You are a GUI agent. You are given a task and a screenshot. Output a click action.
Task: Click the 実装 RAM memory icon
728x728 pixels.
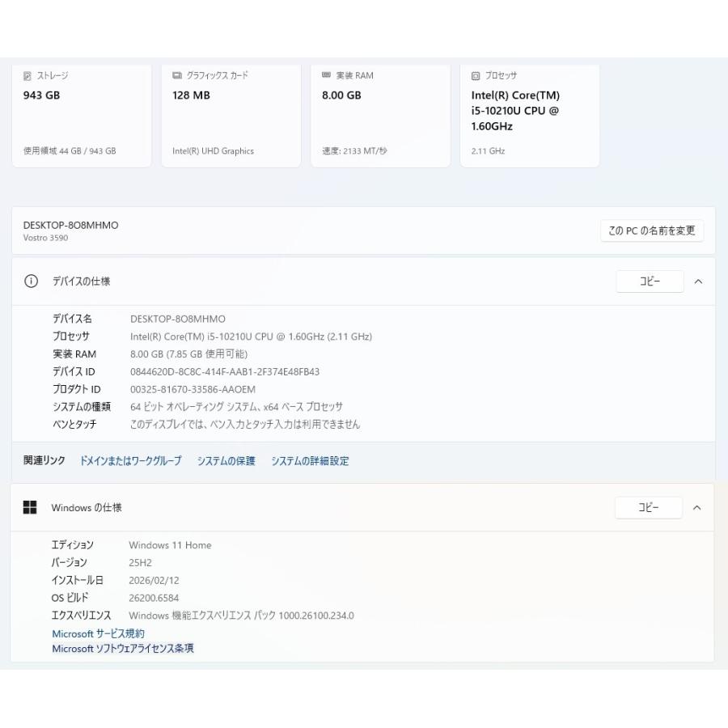[326, 75]
